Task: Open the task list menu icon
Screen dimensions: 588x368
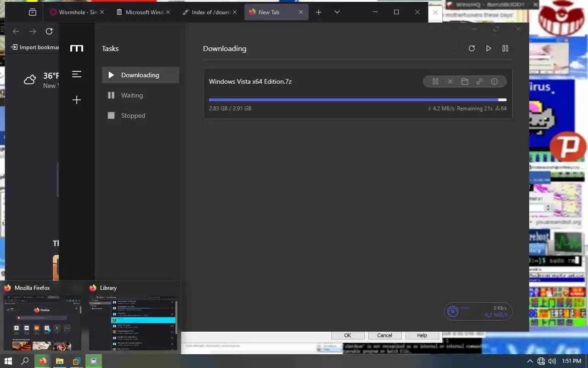Action: pos(77,74)
